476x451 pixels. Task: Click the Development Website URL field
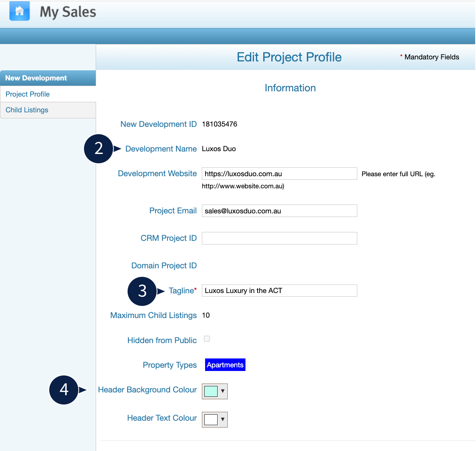pos(279,173)
